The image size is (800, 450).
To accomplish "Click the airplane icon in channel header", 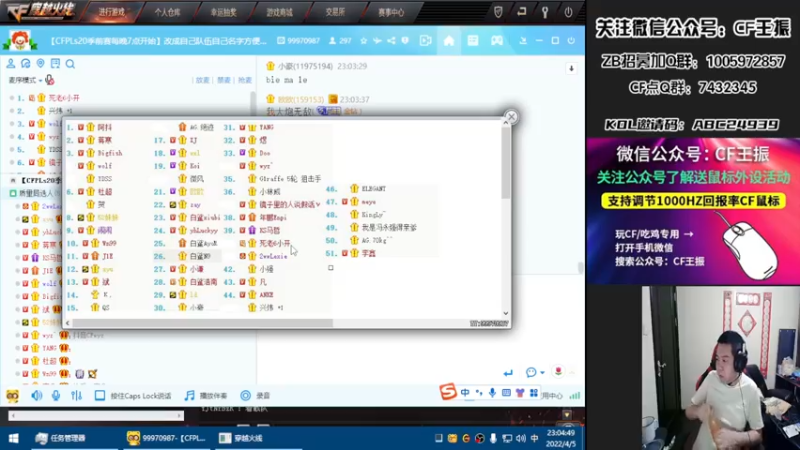I will click(377, 40).
